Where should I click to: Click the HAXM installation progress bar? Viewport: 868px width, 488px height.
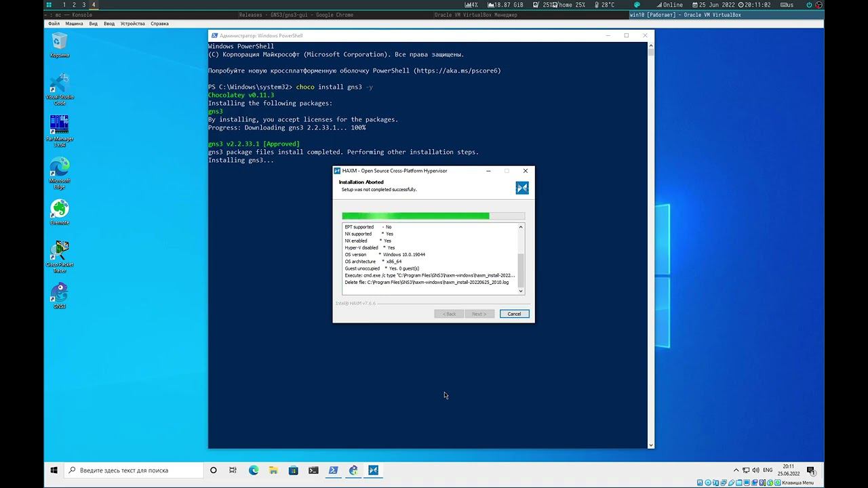(x=433, y=216)
